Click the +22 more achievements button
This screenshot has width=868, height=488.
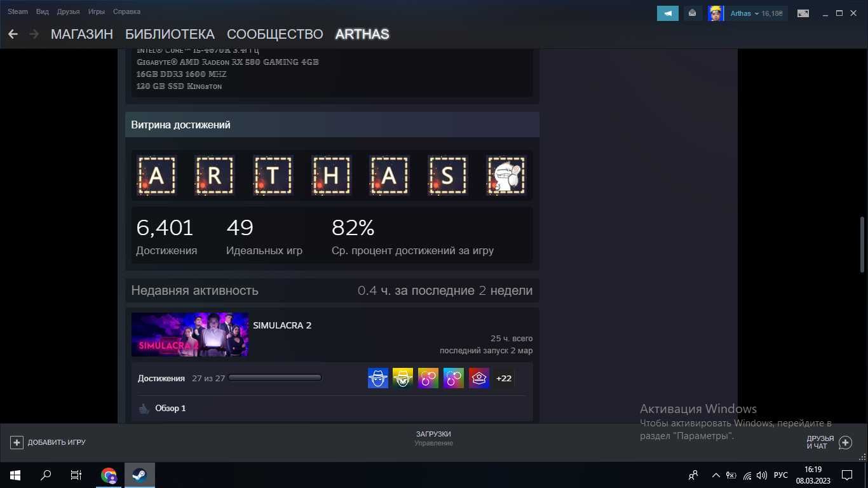pos(504,378)
